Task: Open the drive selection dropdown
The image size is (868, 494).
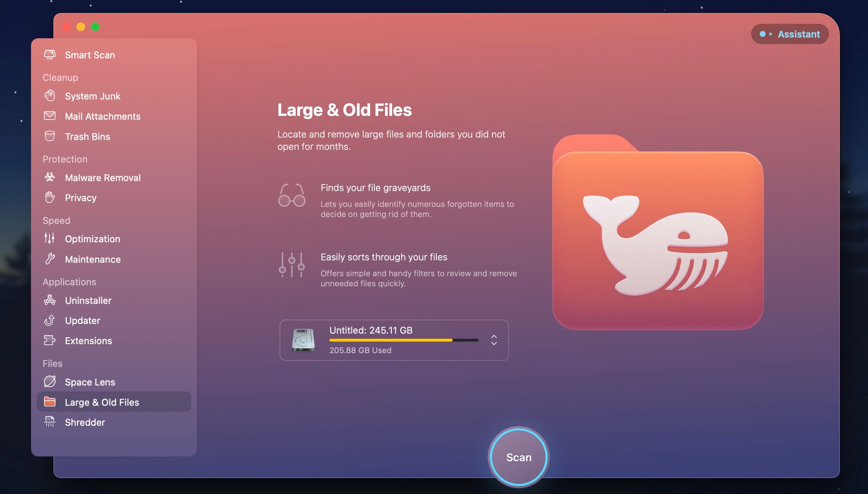Action: tap(494, 340)
